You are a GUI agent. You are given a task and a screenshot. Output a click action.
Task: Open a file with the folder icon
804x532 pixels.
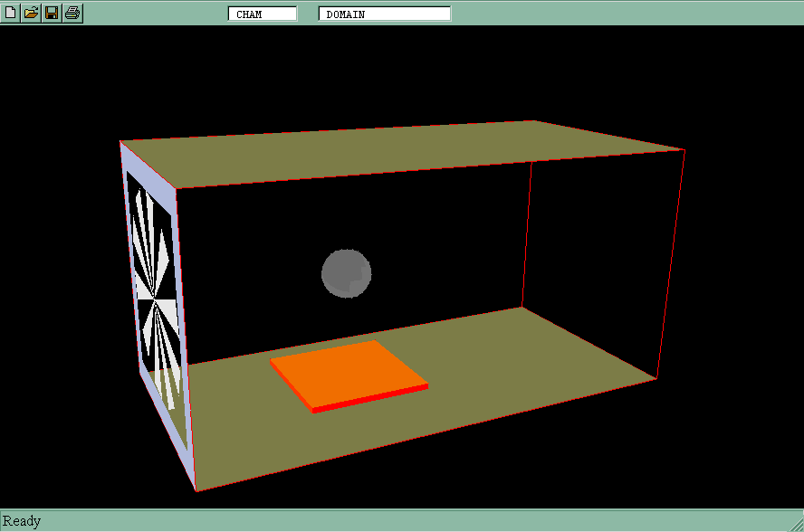31,13
